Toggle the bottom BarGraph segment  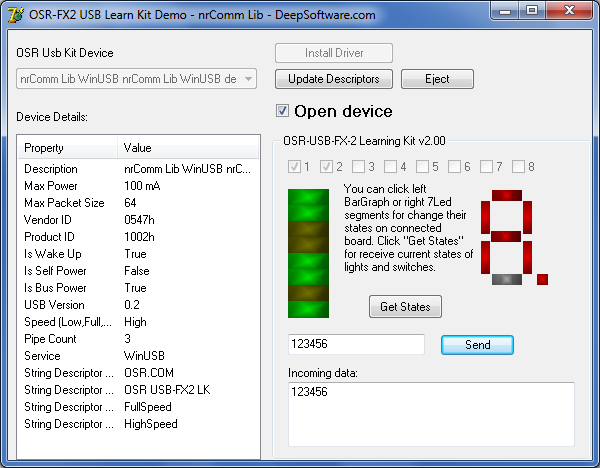tap(308, 309)
